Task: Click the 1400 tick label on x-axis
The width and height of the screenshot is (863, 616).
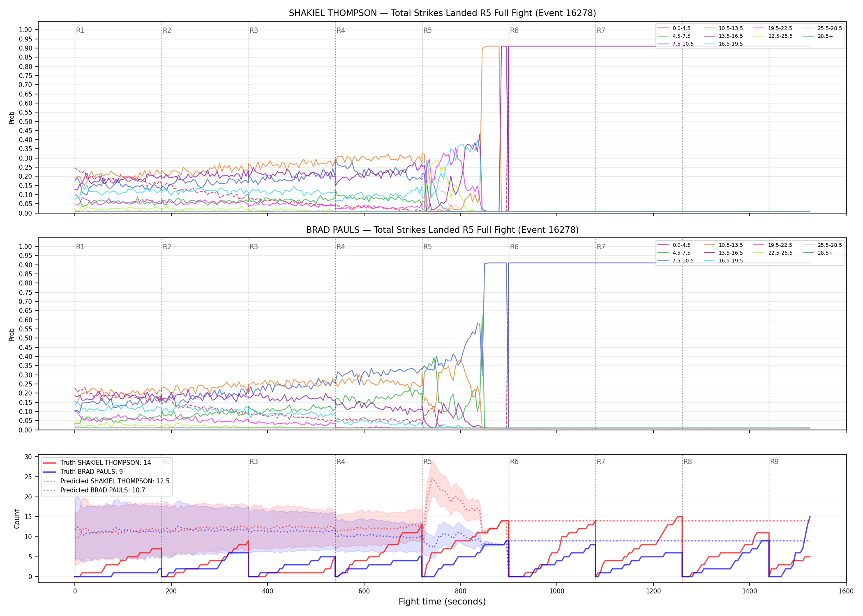Action: pyautogui.click(x=750, y=591)
